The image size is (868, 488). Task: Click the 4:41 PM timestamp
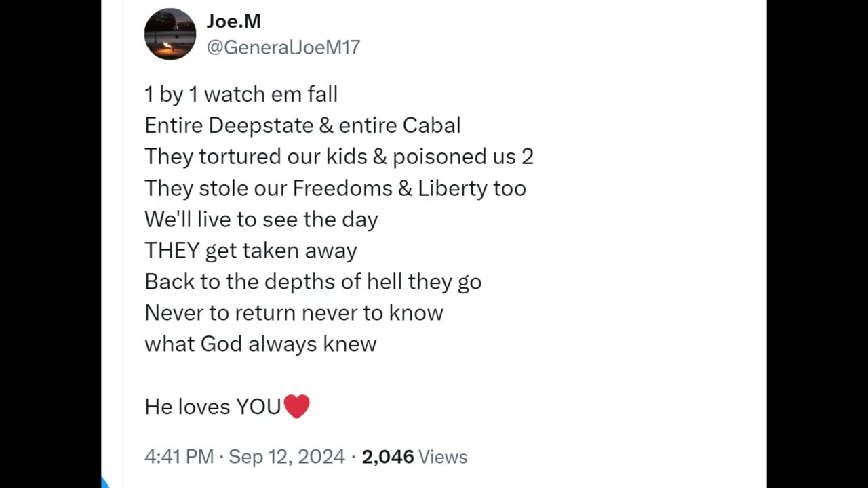178,457
